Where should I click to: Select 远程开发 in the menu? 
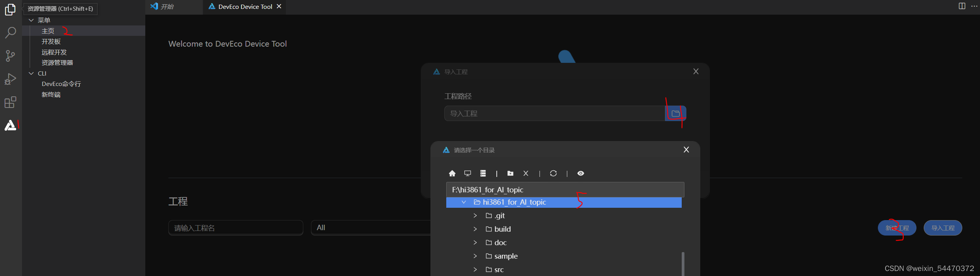(84, 52)
